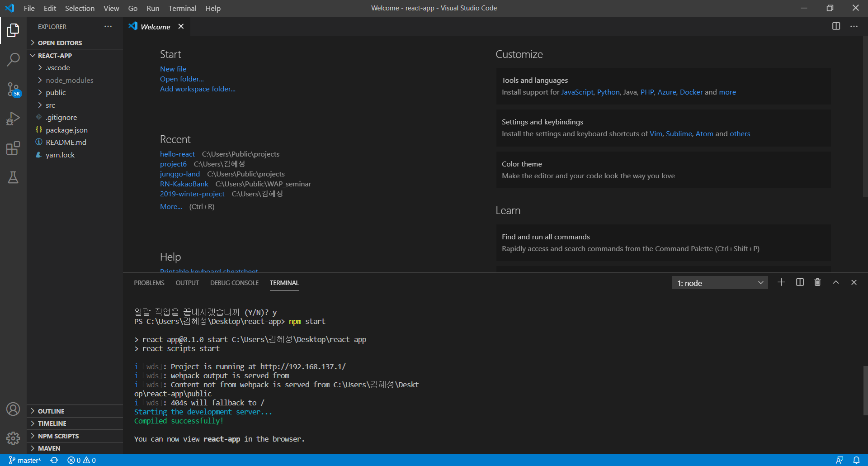Expand the NPM SCRIPTS section
The height and width of the screenshot is (466, 868).
75,436
